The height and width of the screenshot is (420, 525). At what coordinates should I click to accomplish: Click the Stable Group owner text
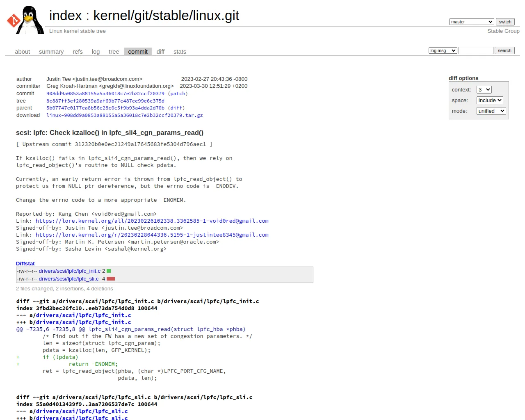[x=503, y=31]
